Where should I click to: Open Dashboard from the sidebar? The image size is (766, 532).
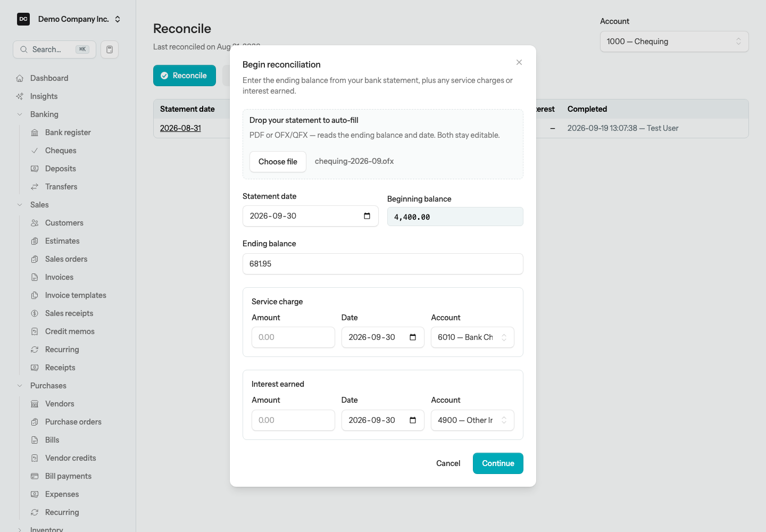(49, 78)
